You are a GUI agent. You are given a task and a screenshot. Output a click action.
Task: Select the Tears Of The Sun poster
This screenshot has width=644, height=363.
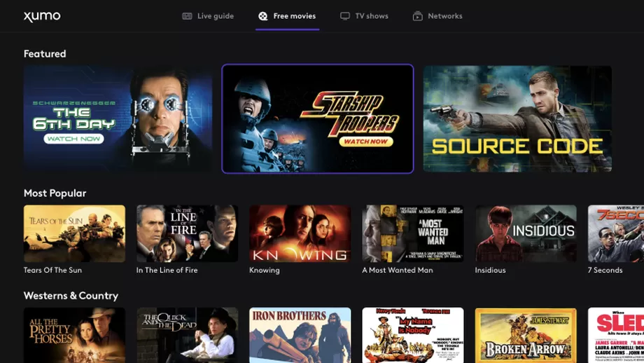click(74, 233)
